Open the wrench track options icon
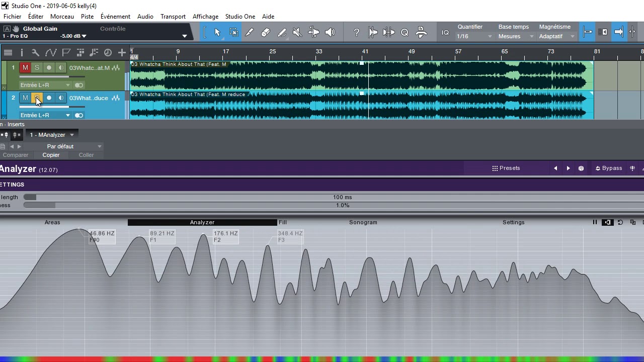644x362 pixels. click(x=35, y=52)
